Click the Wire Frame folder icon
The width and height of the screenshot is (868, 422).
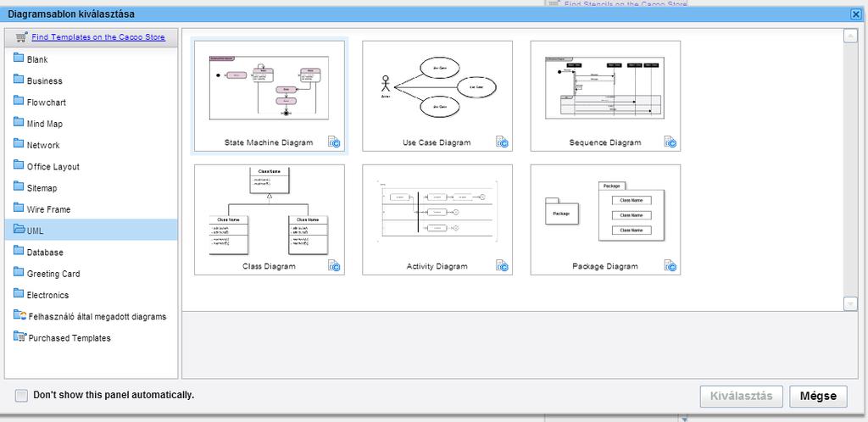tap(19, 208)
